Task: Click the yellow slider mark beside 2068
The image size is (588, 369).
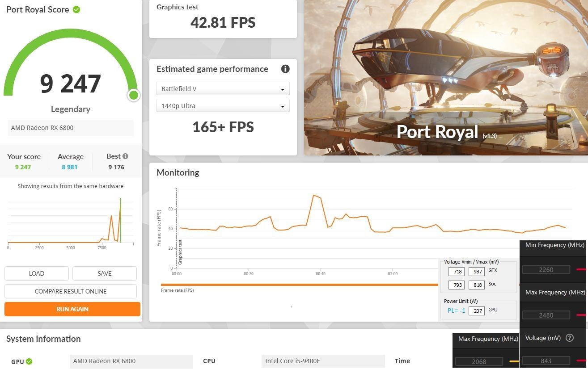Action: (x=514, y=361)
